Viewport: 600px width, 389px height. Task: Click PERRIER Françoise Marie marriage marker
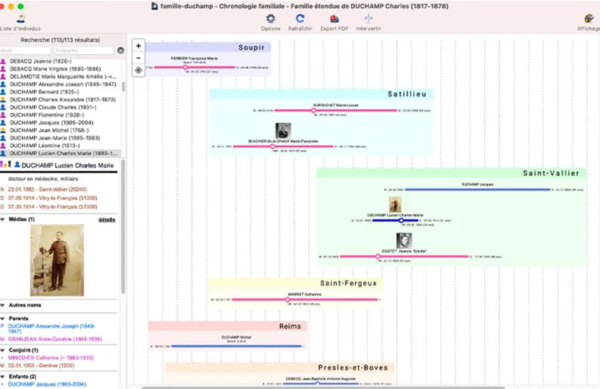[x=185, y=67]
